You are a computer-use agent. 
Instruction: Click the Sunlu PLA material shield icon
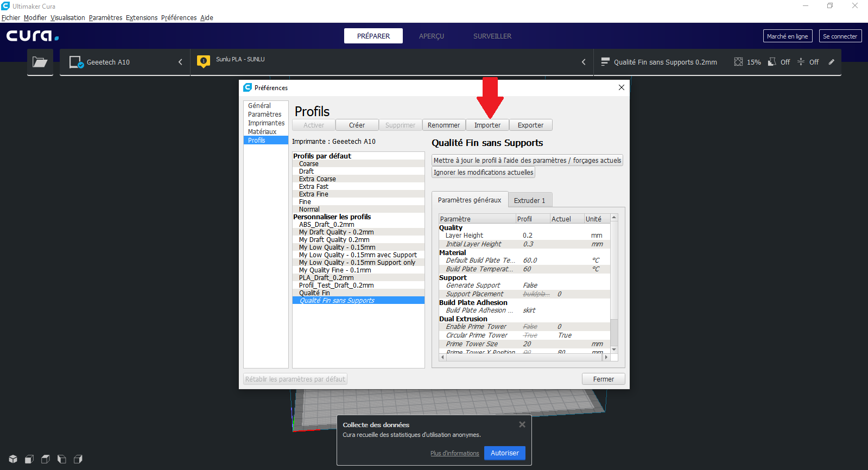(x=204, y=61)
